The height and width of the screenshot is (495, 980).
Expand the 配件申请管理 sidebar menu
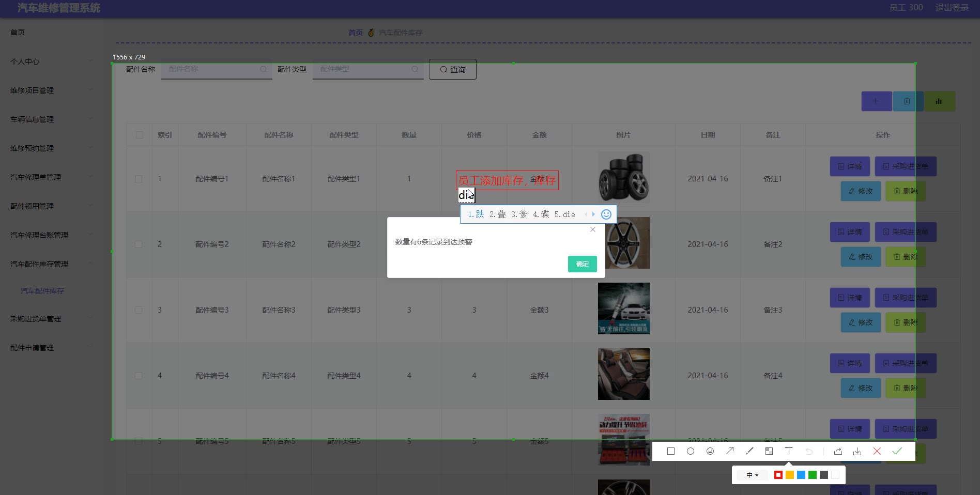tap(52, 348)
